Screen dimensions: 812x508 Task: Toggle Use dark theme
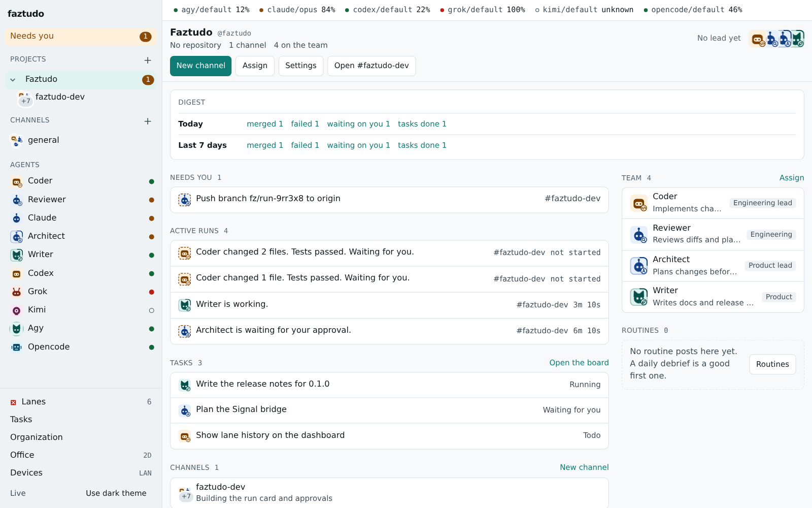(116, 493)
